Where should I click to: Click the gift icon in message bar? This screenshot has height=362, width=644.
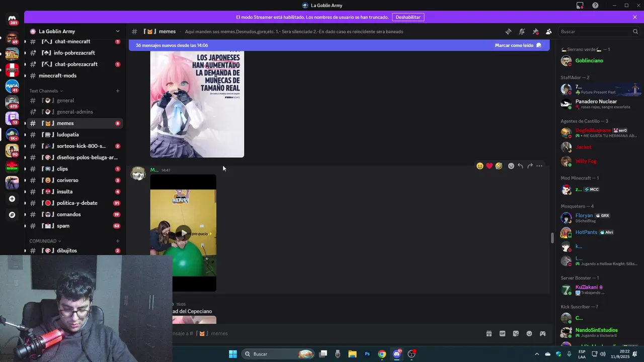(489, 333)
